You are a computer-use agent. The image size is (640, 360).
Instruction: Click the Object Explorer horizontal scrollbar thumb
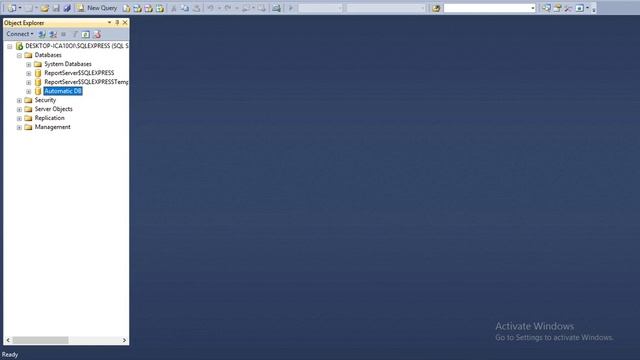tap(40, 340)
